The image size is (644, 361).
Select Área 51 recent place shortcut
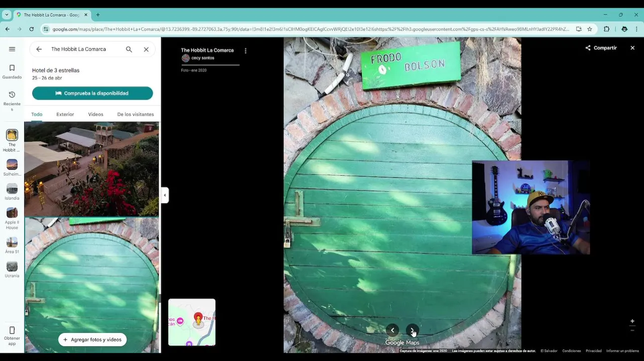12,245
